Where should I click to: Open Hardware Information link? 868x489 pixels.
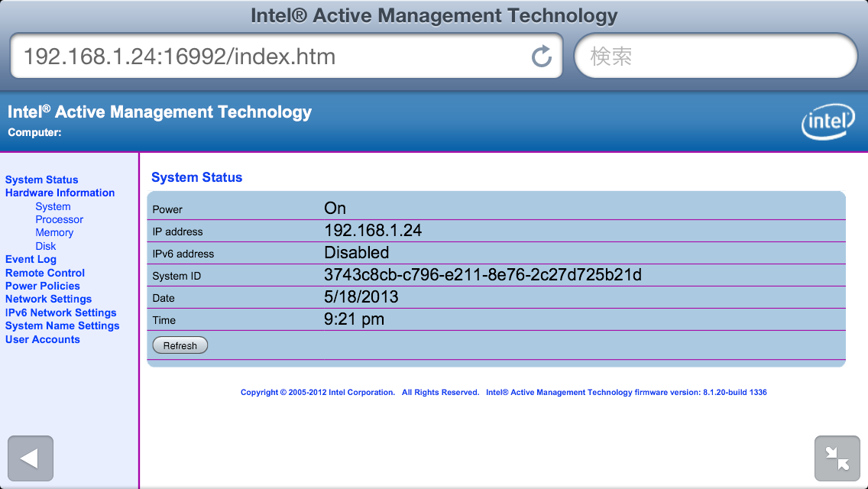click(60, 193)
